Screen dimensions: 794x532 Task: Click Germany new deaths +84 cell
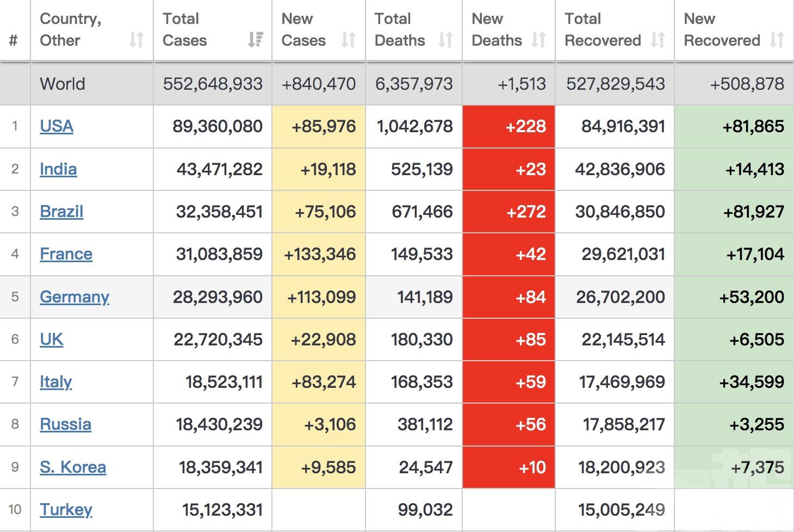tap(508, 297)
